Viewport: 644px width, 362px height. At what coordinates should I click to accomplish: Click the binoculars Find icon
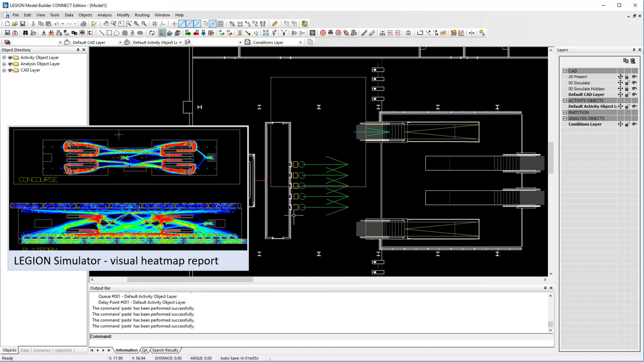[x=25, y=33]
